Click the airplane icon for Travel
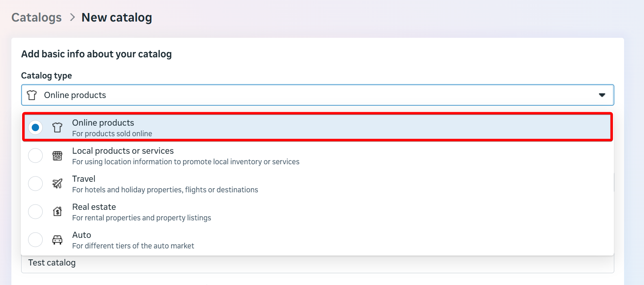 point(57,184)
